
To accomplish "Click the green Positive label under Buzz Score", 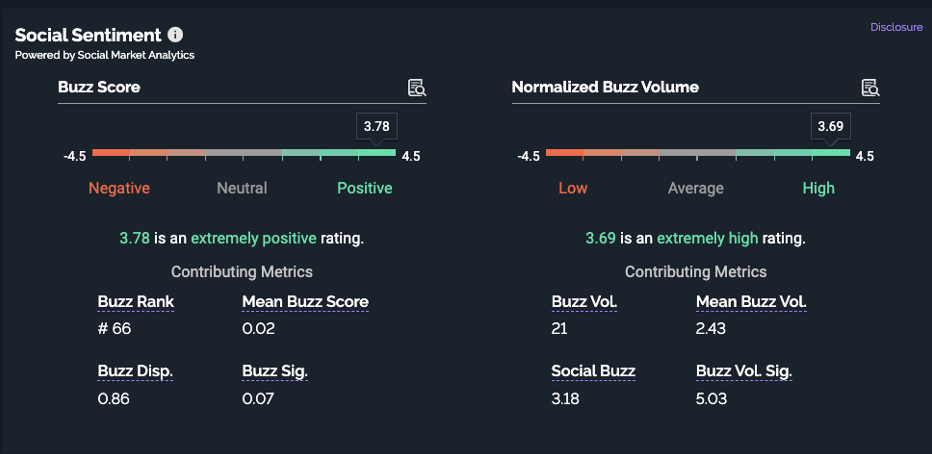I will (364, 188).
